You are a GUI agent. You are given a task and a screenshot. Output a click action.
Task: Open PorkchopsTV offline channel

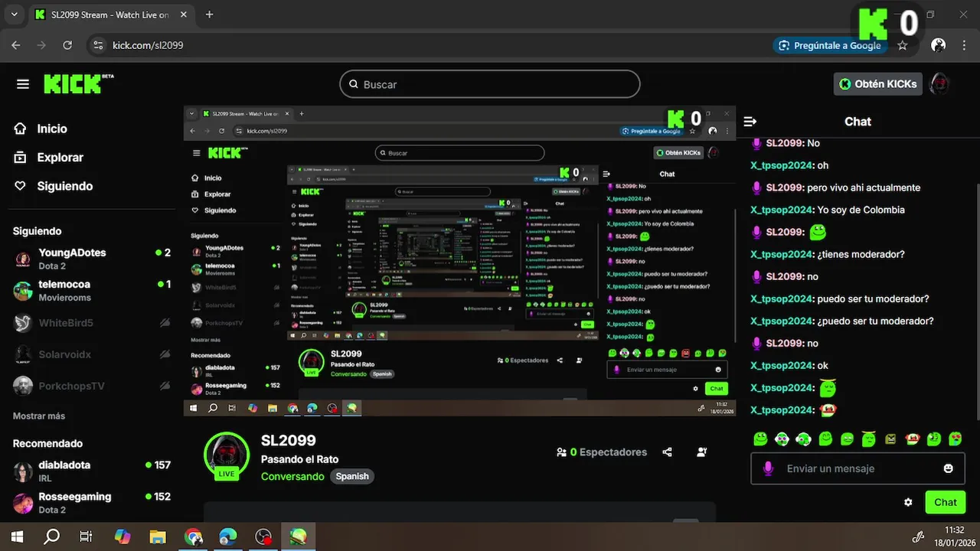[x=92, y=386]
